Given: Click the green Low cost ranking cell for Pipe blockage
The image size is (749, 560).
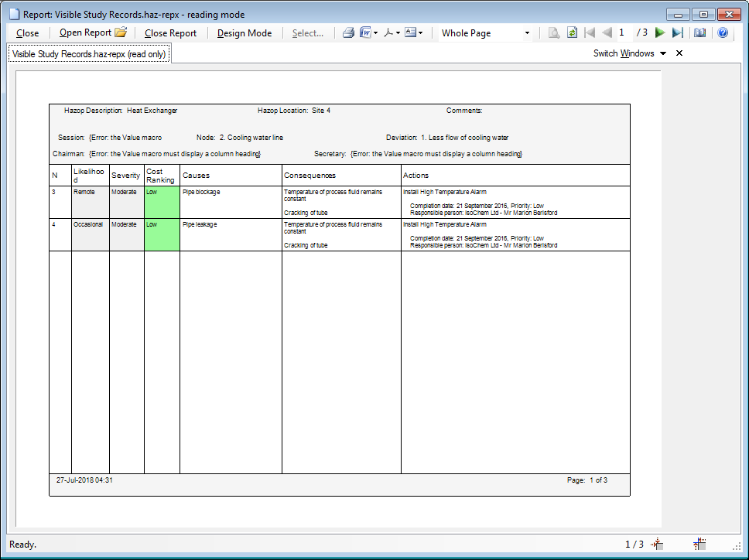Looking at the screenshot, I should (x=162, y=202).
